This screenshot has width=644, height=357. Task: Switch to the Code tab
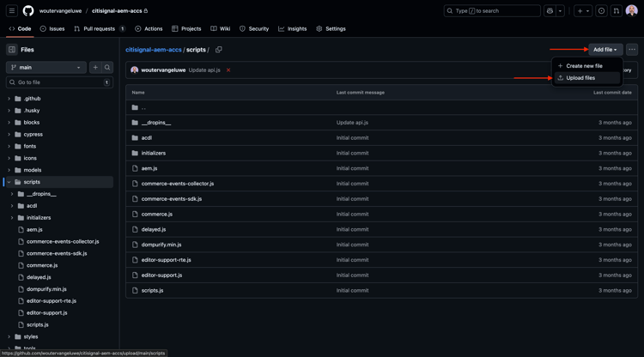[20, 28]
